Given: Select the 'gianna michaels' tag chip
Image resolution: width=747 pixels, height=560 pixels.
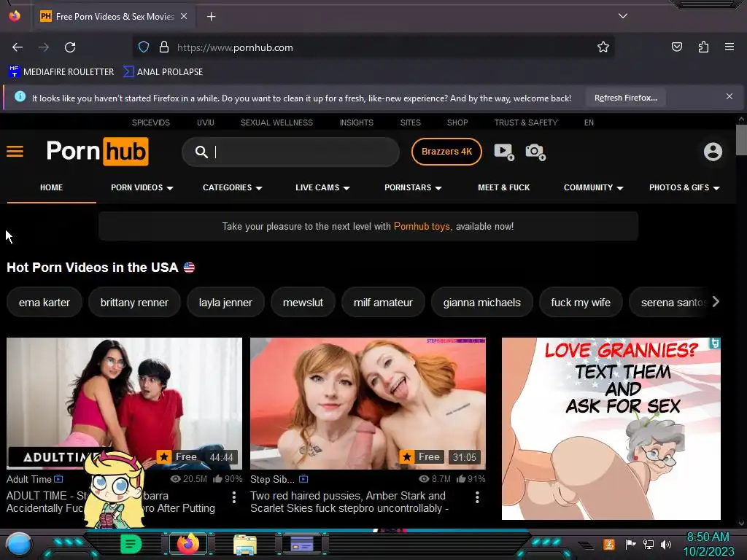Looking at the screenshot, I should [x=481, y=303].
